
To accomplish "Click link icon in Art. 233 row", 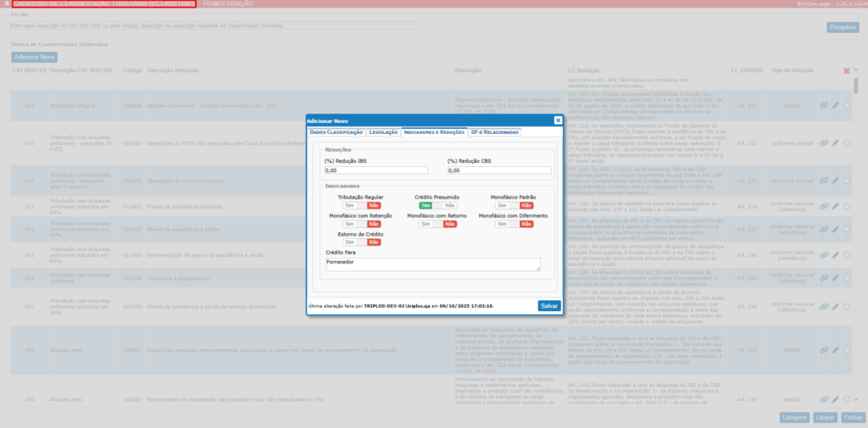I will pyautogui.click(x=823, y=181).
